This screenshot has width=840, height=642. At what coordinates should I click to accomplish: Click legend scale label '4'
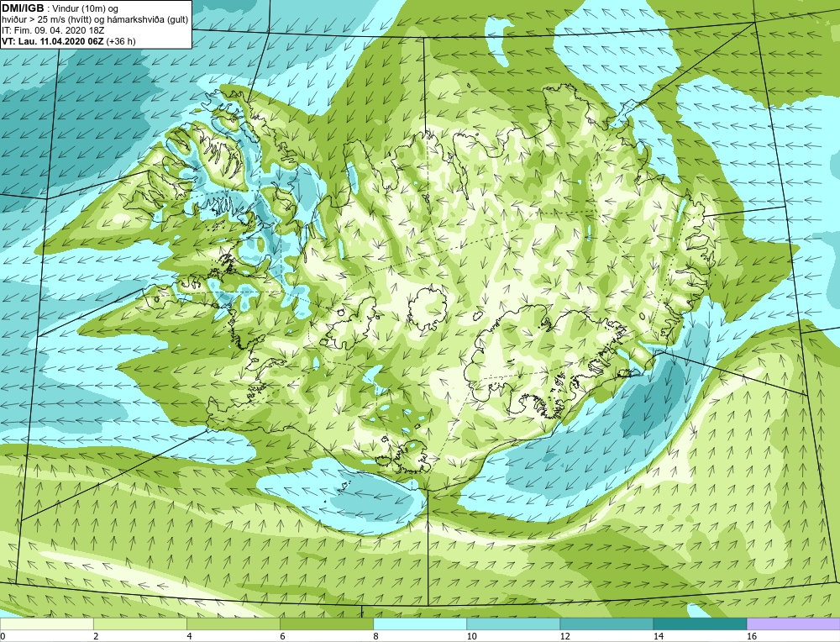pyautogui.click(x=189, y=636)
